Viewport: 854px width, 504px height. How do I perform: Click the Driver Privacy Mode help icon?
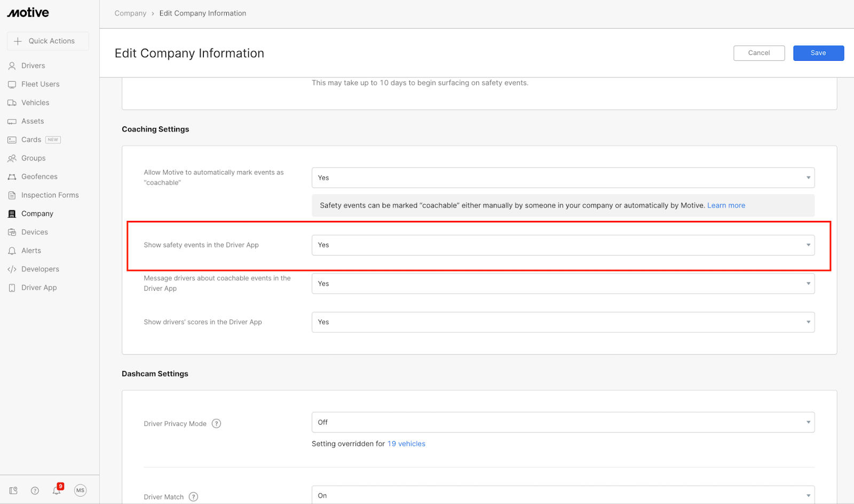[216, 423]
